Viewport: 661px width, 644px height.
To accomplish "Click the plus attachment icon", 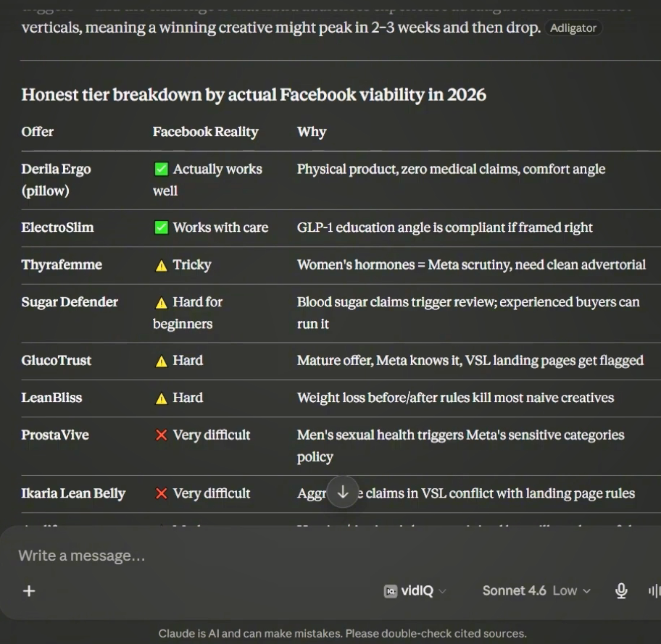I will coord(29,591).
